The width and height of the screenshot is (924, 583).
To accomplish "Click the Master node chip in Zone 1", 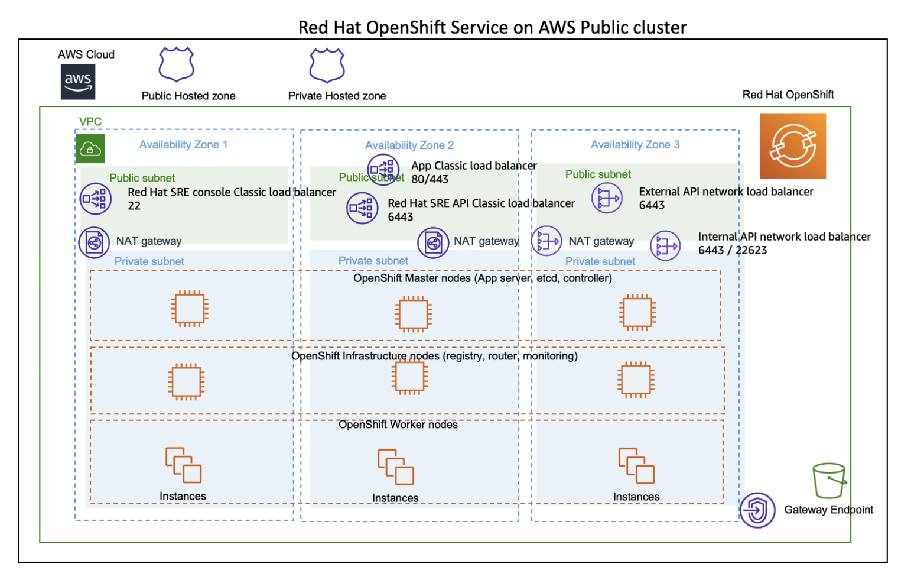I will click(x=190, y=309).
